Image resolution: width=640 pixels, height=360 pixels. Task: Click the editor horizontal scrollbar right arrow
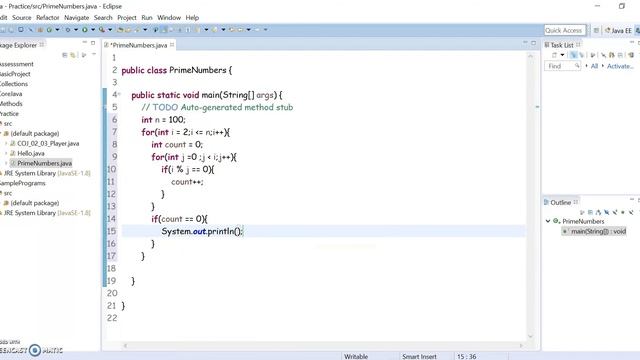click(x=521, y=345)
